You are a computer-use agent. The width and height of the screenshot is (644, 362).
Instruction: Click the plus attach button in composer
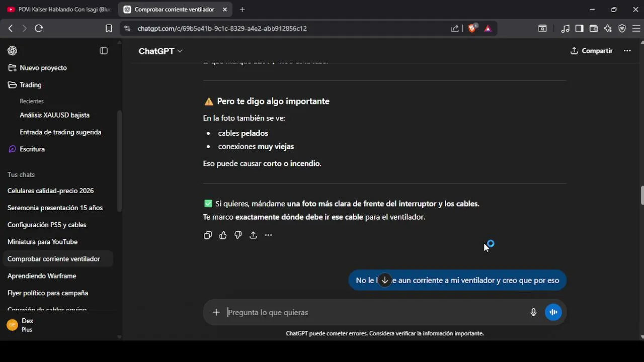[x=216, y=313]
